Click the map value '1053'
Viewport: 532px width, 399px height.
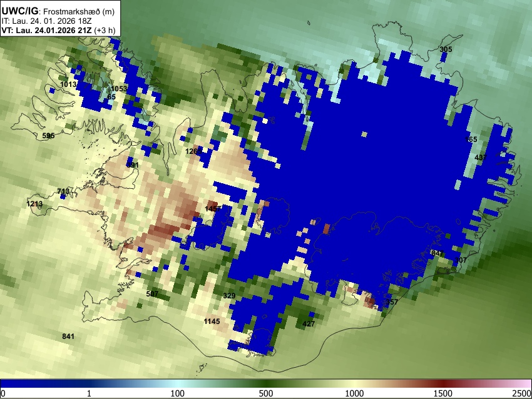pos(119,89)
